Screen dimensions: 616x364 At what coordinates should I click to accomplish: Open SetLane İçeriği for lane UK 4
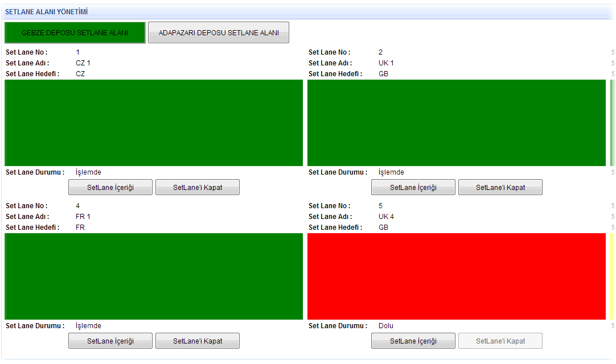(x=413, y=341)
